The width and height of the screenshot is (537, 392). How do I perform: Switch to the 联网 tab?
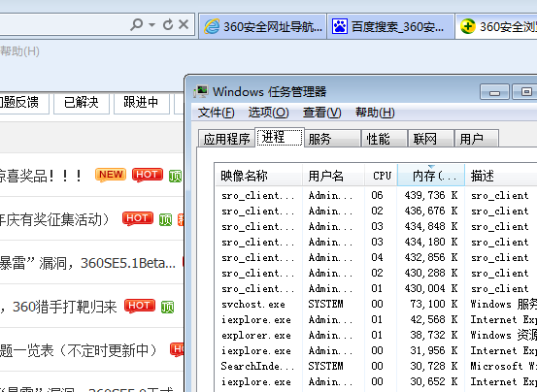click(431, 139)
